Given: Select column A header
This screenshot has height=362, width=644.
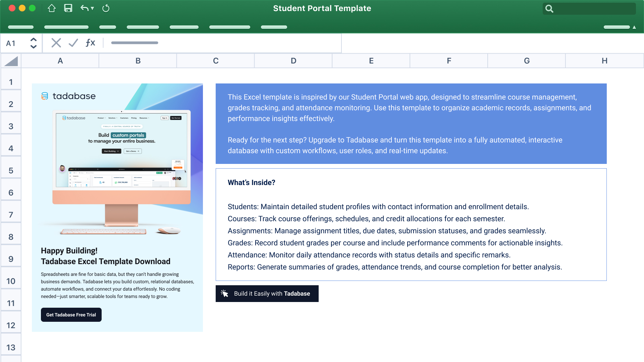Looking at the screenshot, I should click(x=60, y=61).
